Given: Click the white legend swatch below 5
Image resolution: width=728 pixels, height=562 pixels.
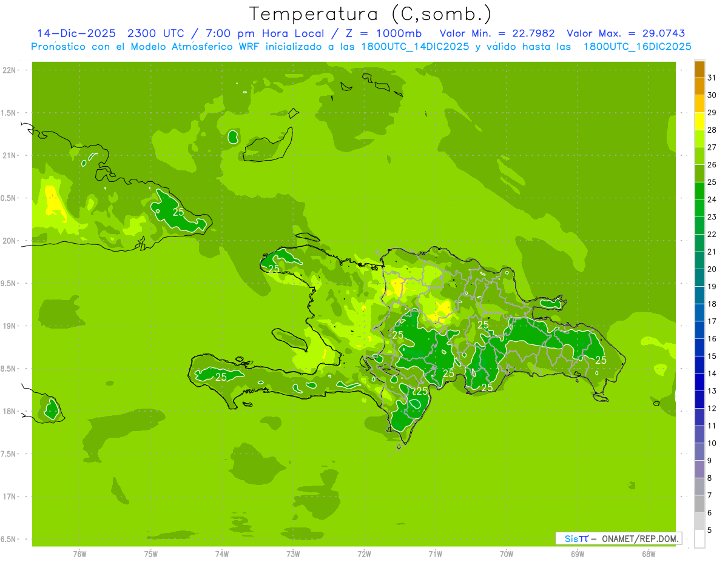Looking at the screenshot, I should coord(699,539).
